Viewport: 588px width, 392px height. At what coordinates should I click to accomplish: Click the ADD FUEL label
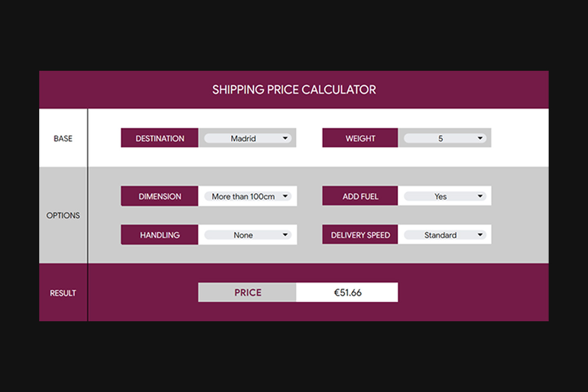tap(360, 196)
